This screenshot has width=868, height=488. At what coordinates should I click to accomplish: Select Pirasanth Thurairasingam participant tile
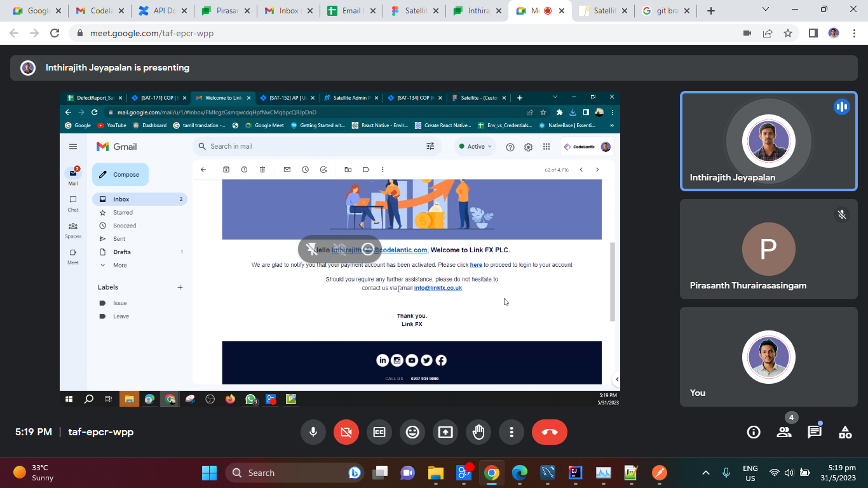point(769,249)
